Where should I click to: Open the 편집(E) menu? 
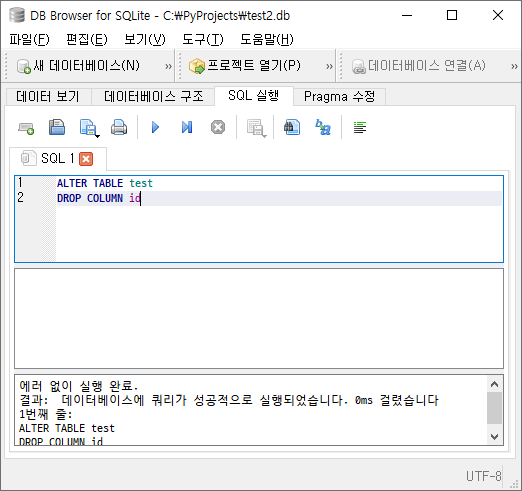click(87, 39)
